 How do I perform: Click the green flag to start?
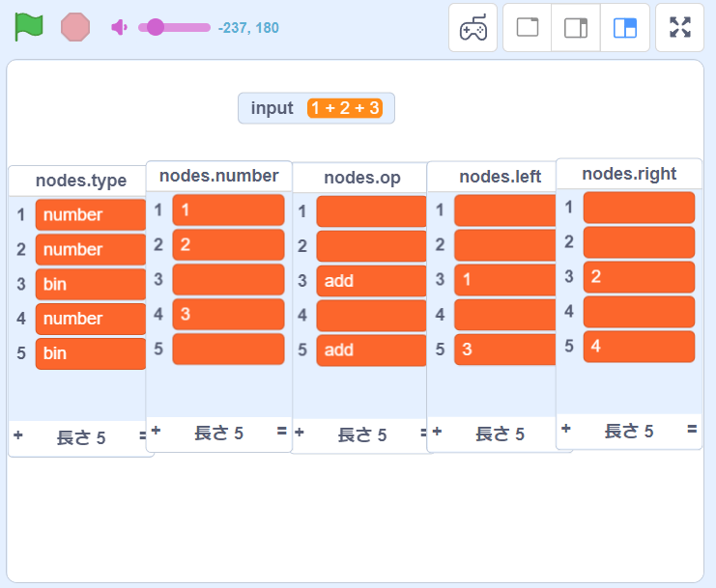coord(29,26)
